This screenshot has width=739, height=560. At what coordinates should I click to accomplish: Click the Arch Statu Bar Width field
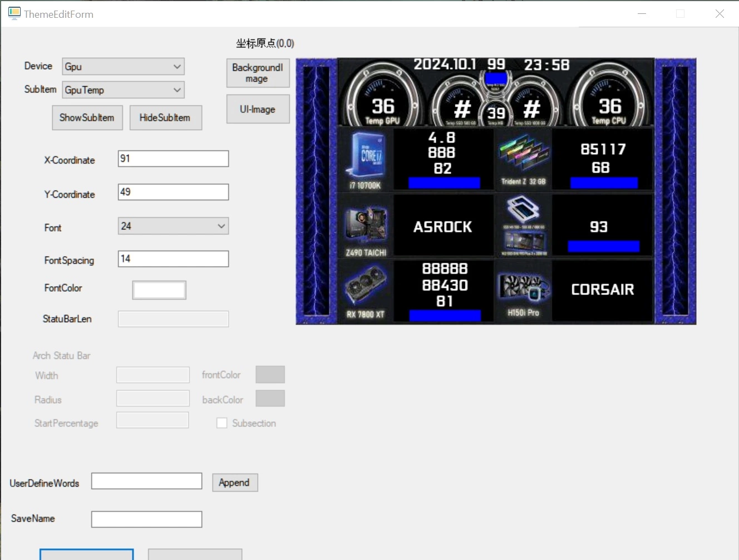[x=152, y=375]
